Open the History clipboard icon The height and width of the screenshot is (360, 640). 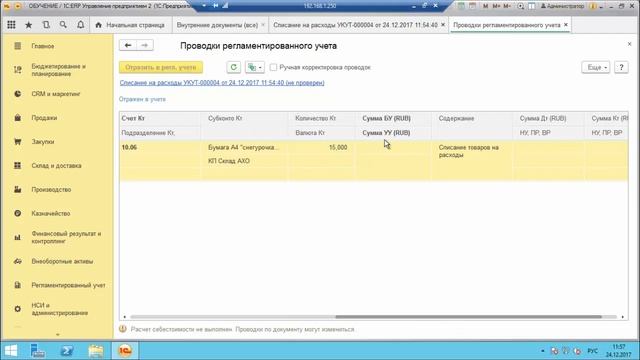[46, 25]
